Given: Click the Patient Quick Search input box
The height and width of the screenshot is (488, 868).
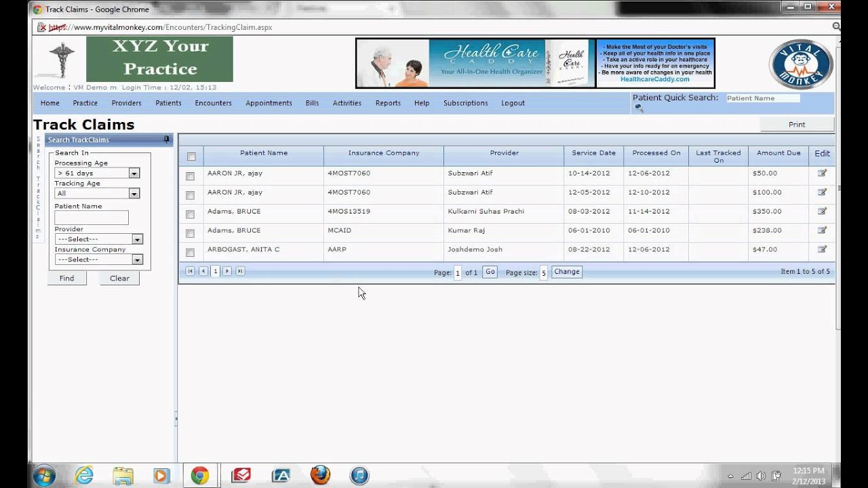Looking at the screenshot, I should pos(763,98).
